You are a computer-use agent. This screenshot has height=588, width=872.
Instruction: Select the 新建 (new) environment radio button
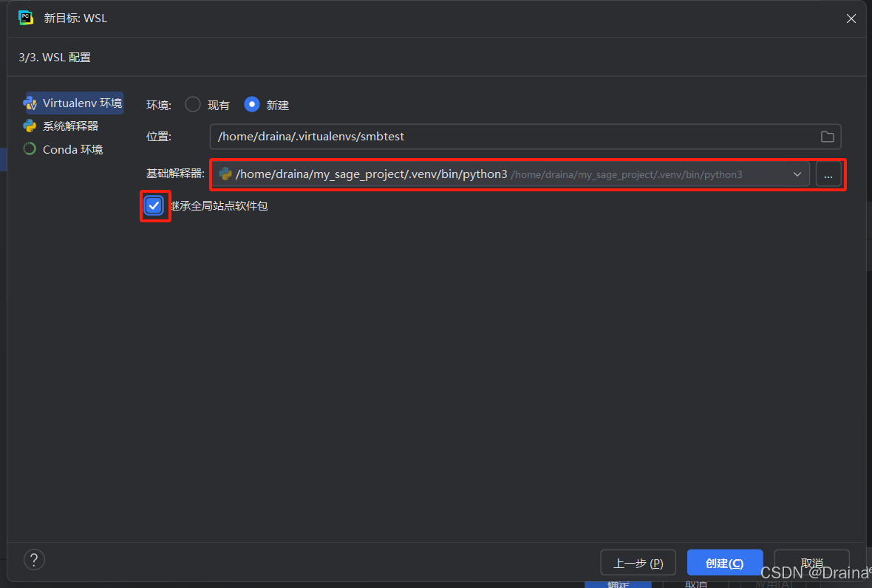(x=252, y=105)
